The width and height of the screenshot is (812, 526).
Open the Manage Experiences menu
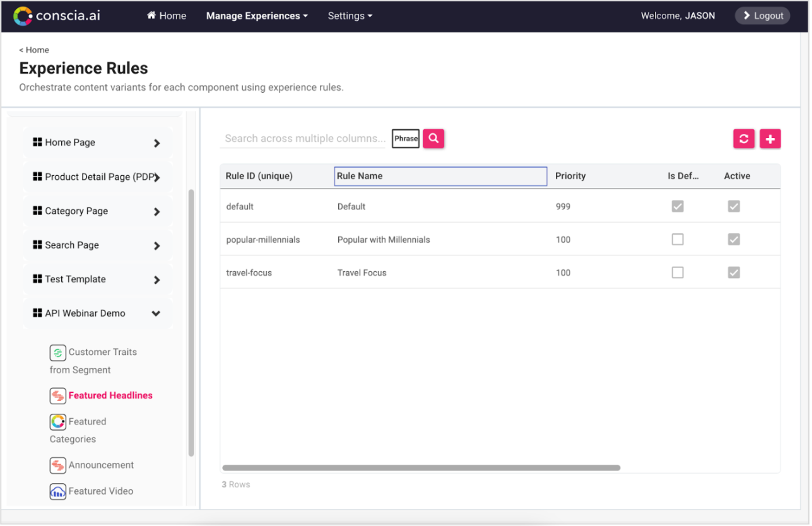(x=256, y=16)
